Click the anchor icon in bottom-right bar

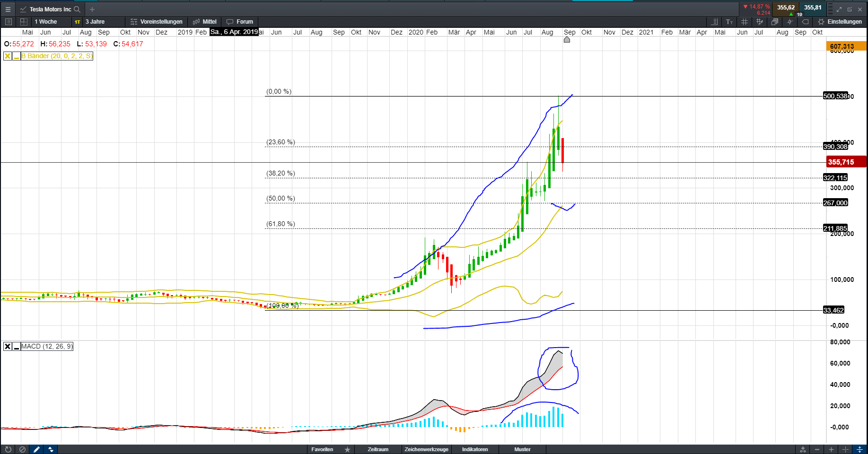point(803,449)
